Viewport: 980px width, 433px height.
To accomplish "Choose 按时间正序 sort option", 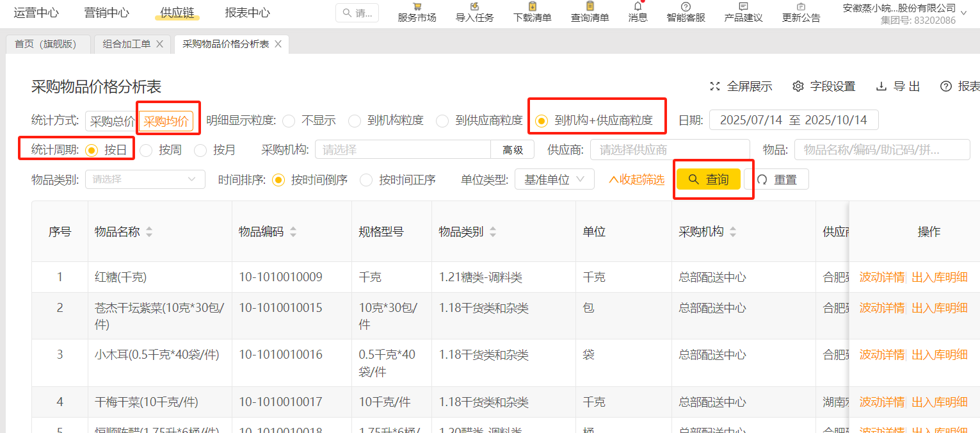I will pos(366,180).
